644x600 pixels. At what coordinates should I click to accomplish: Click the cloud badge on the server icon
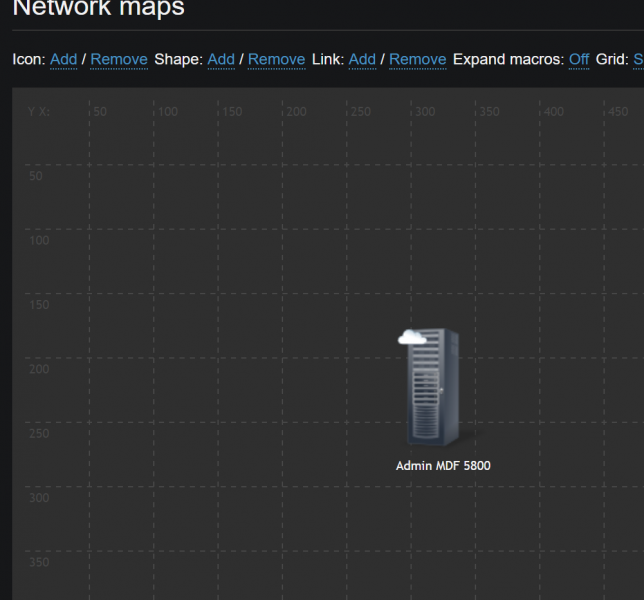pos(412,337)
